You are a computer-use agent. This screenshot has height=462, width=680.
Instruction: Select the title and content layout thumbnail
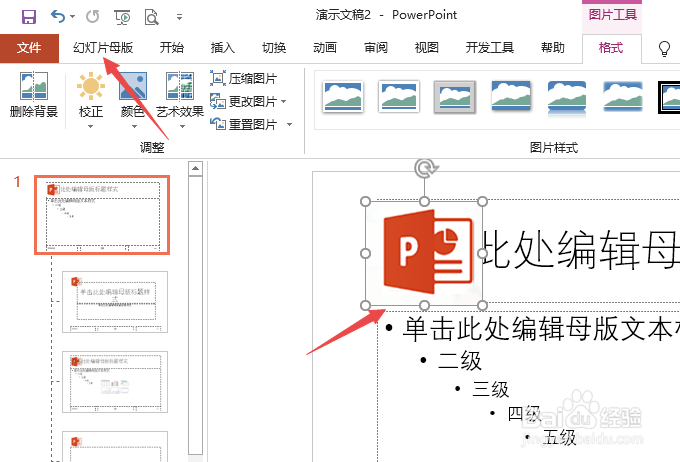click(115, 382)
